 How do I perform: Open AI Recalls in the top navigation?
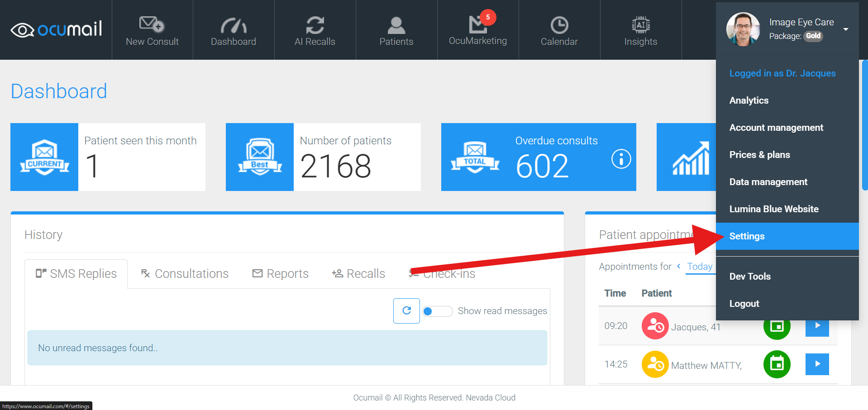coord(315,30)
